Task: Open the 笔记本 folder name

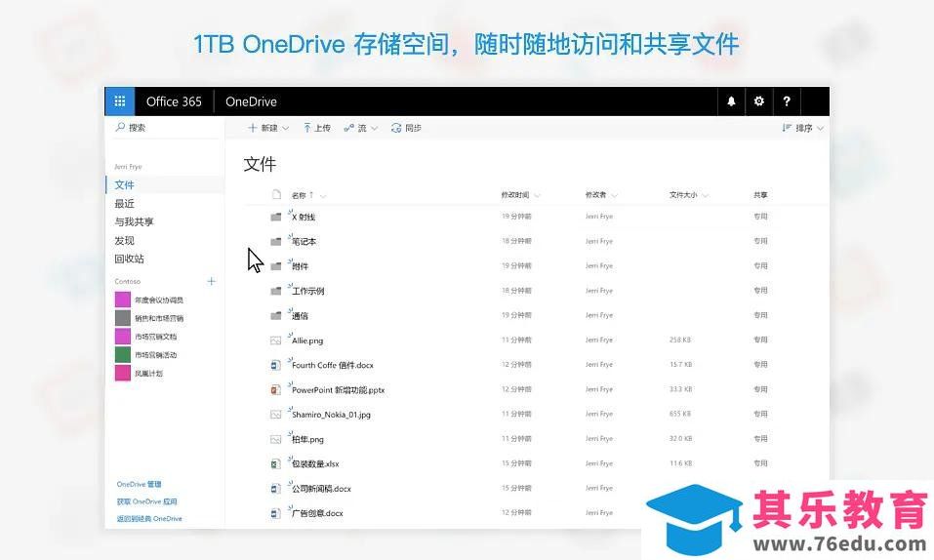Action: 304,242
